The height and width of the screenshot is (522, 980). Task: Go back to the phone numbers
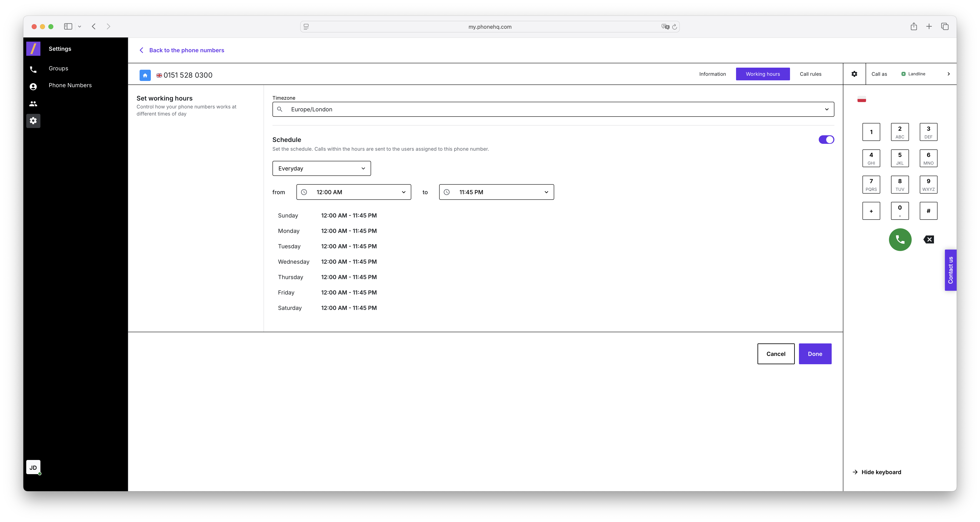(x=186, y=50)
